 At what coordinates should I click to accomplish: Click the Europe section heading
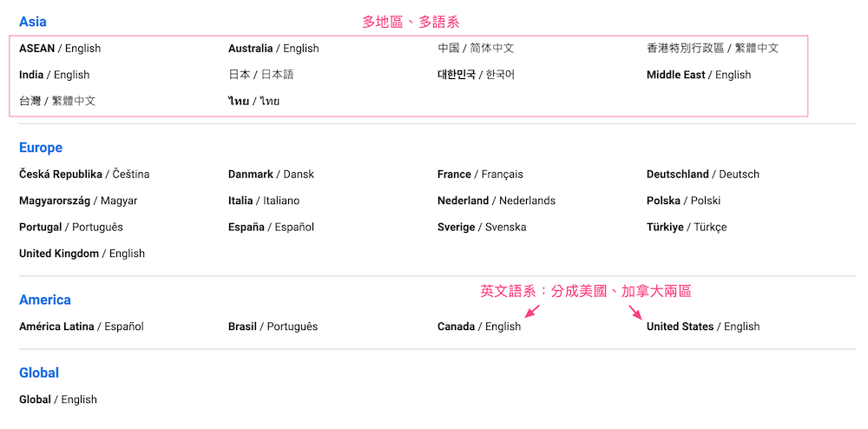pyautogui.click(x=41, y=148)
